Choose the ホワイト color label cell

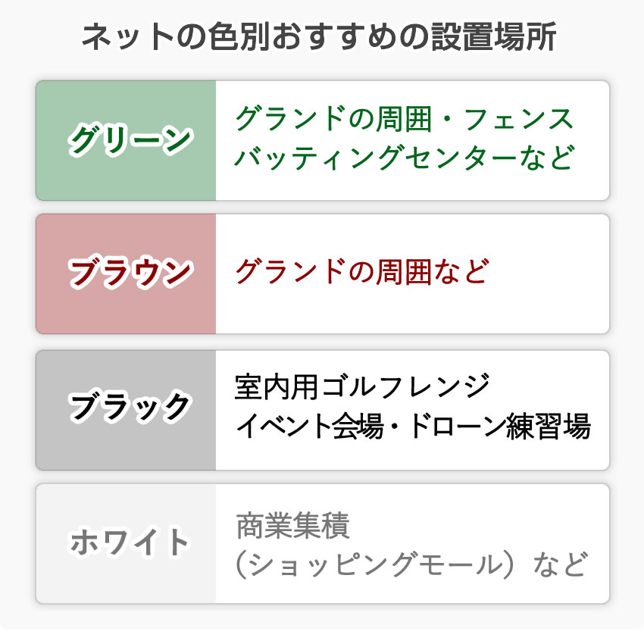pos(127,542)
